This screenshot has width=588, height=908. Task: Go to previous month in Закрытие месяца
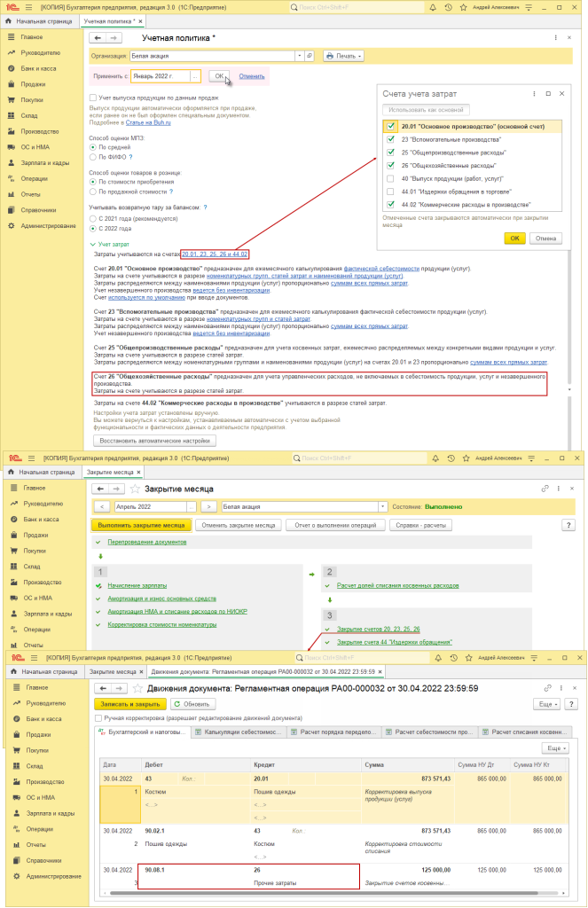pos(102,506)
